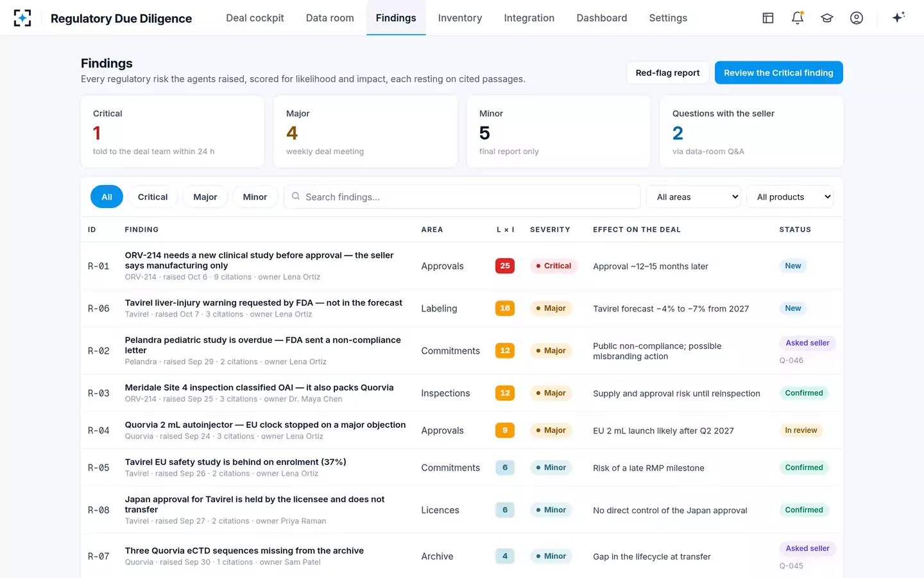This screenshot has width=924, height=578.
Task: Open the Integration tab
Action: (529, 18)
